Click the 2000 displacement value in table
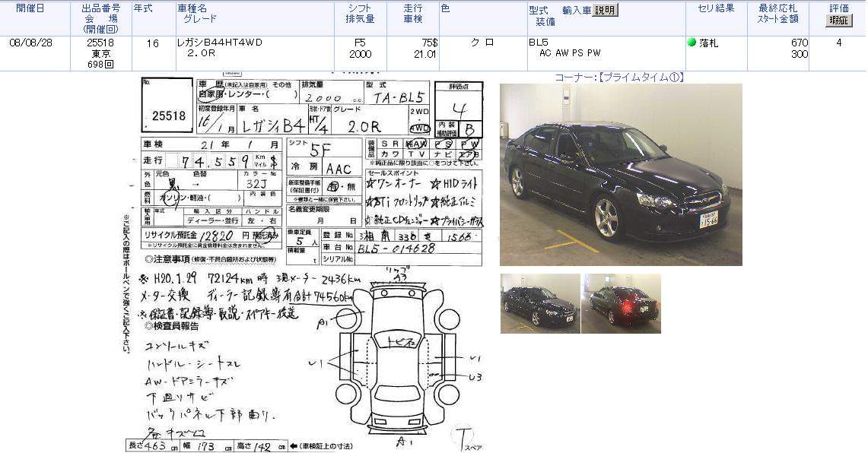The image size is (868, 453). [x=360, y=54]
